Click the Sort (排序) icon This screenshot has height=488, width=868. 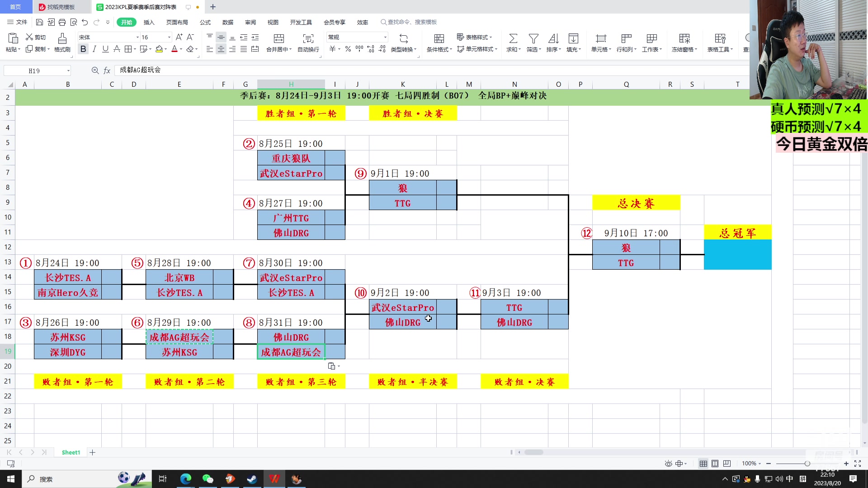tap(553, 38)
